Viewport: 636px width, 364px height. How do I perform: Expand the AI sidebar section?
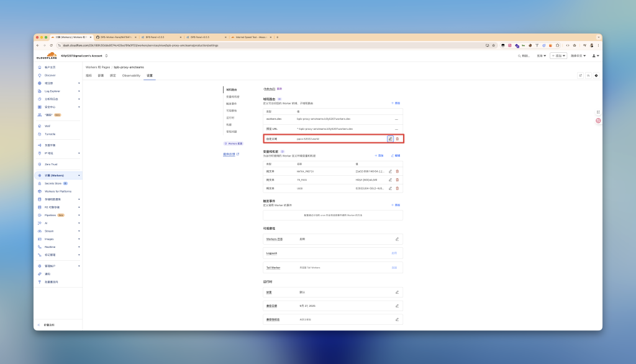pyautogui.click(x=78, y=223)
